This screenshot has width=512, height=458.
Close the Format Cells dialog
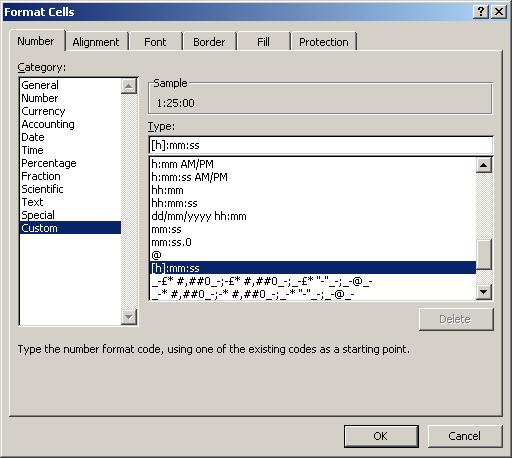pyautogui.click(x=499, y=12)
